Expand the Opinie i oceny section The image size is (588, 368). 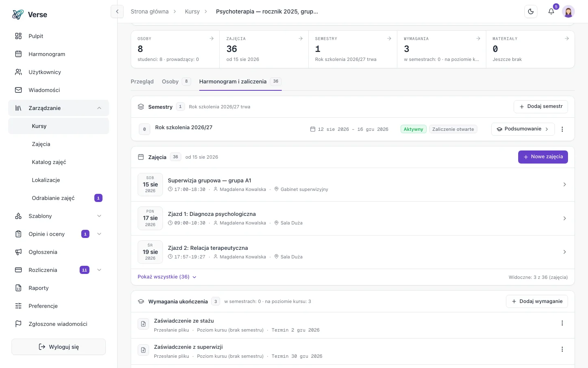[x=59, y=234]
